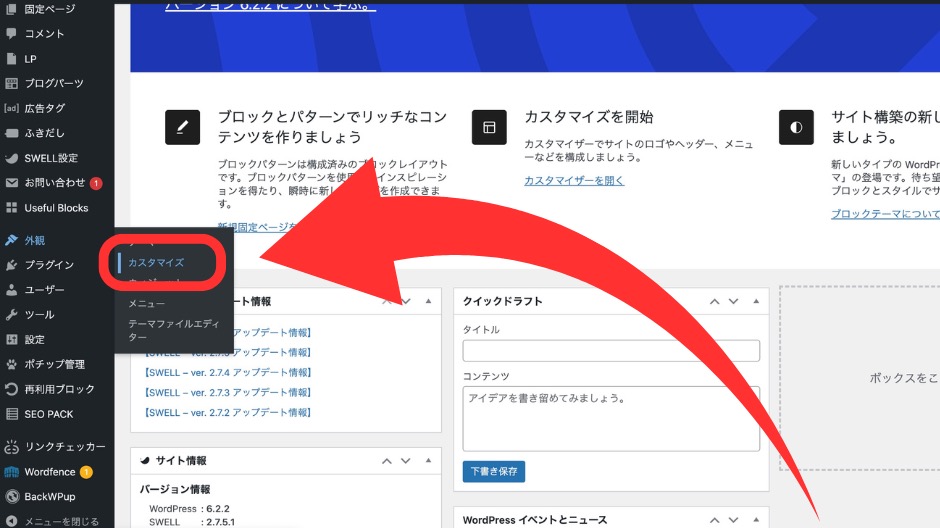
Task: Move クイックドラフト panel down with arrow
Action: (x=733, y=301)
